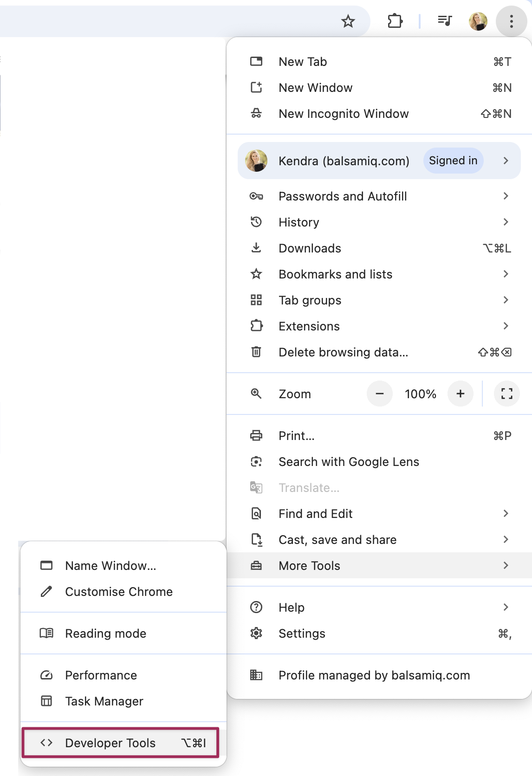Select Task Manager from More Tools

(x=104, y=701)
